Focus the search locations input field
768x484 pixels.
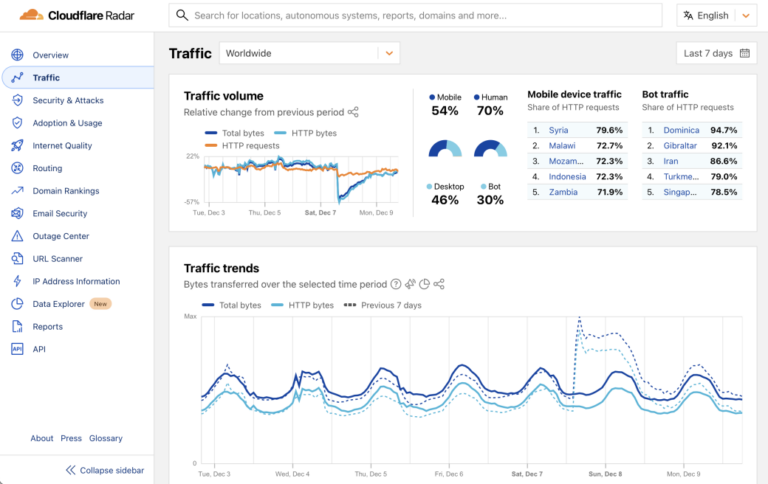click(x=415, y=16)
